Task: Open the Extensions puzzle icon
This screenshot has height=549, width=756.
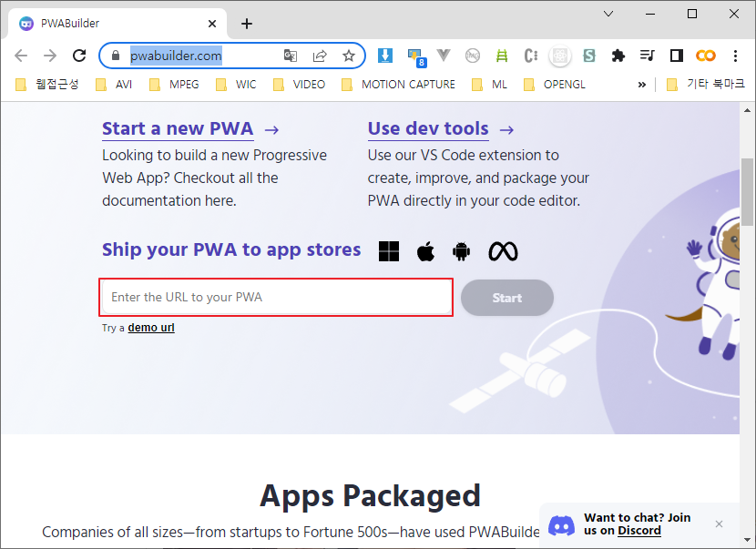Action: pyautogui.click(x=618, y=56)
